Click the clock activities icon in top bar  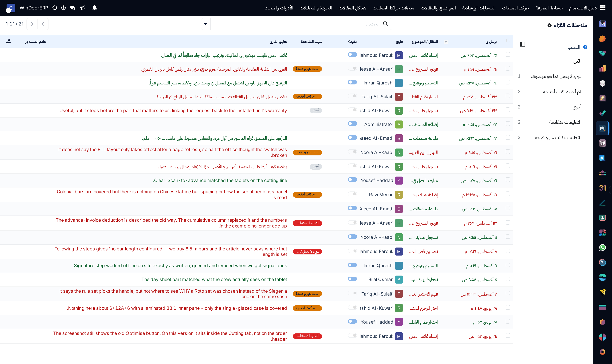coord(54,8)
